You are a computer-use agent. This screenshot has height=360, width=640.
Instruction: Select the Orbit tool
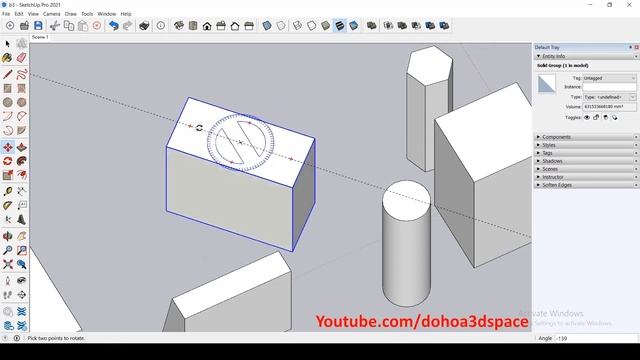(7, 236)
